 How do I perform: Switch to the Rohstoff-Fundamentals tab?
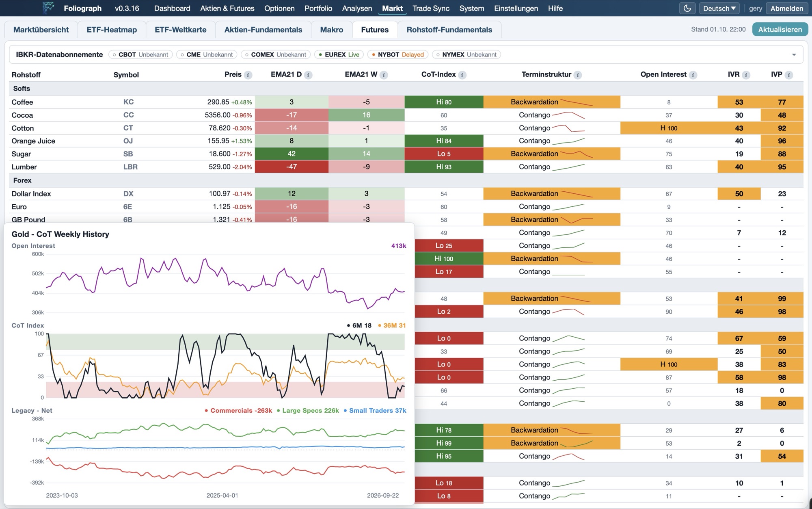[x=449, y=30]
